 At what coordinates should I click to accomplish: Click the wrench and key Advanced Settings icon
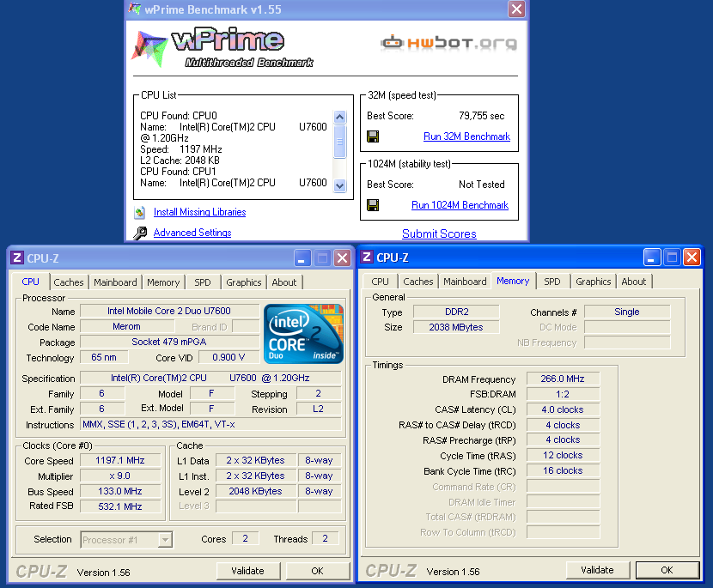tap(140, 233)
